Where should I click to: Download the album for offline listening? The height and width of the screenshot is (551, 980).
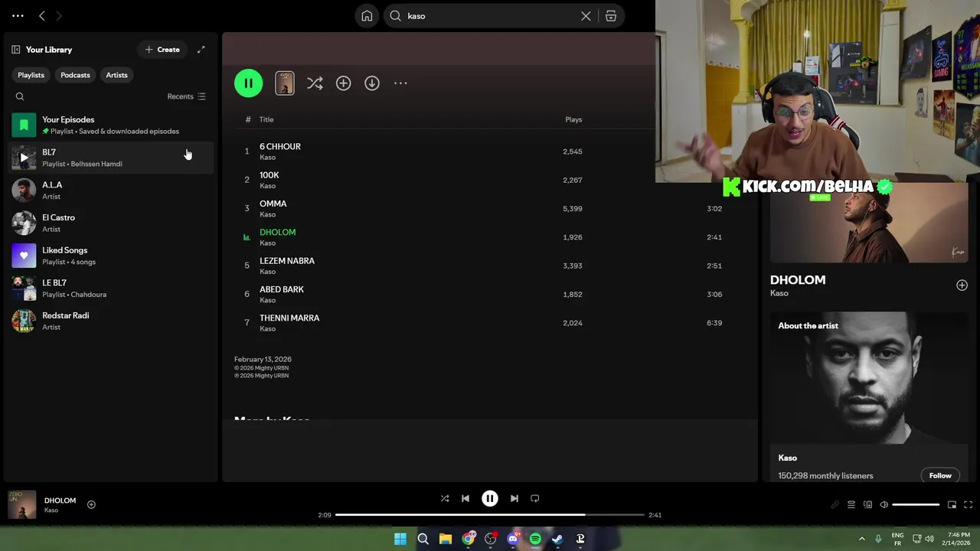372,83
